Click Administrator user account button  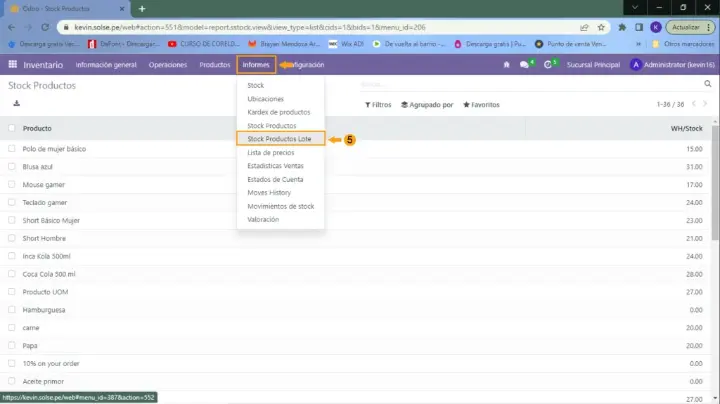click(670, 64)
